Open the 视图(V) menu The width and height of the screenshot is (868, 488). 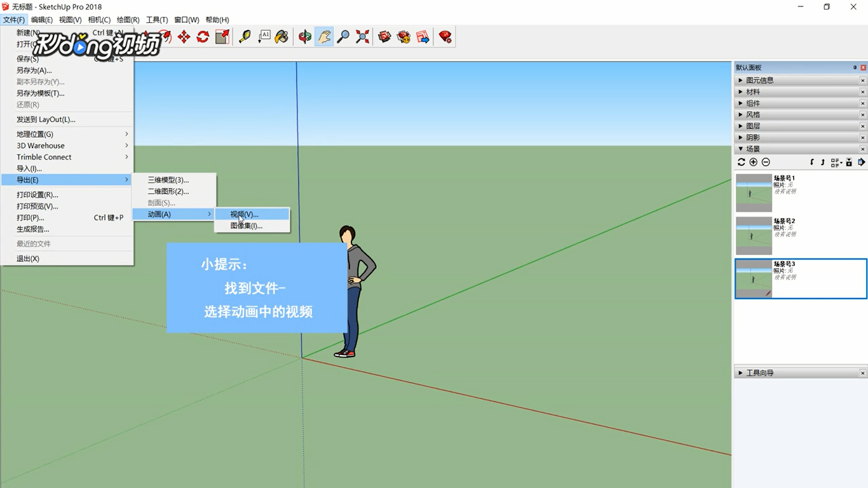[71, 20]
